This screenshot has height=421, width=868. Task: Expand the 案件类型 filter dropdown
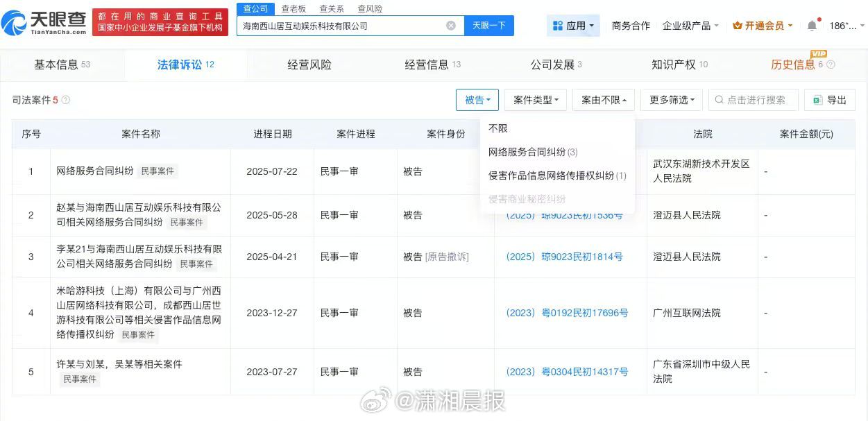click(534, 99)
